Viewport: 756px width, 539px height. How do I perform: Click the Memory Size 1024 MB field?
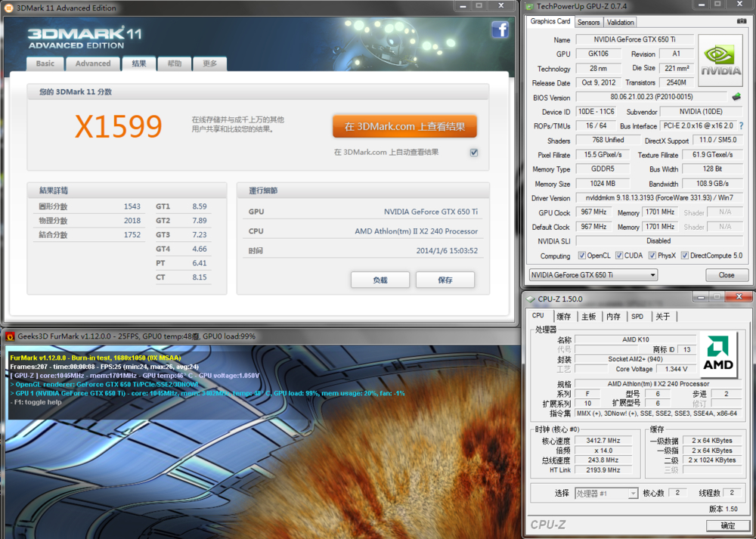point(603,183)
